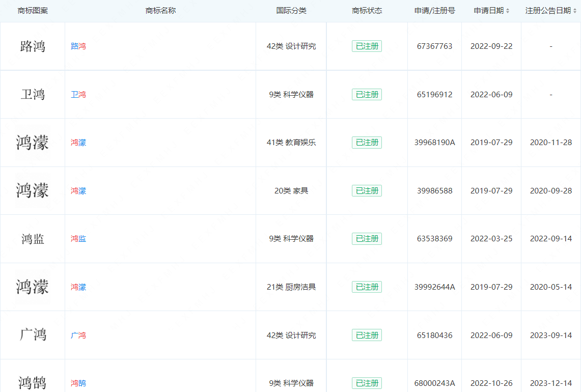Open 鸿濛 name link for number 39992644A

click(x=78, y=287)
